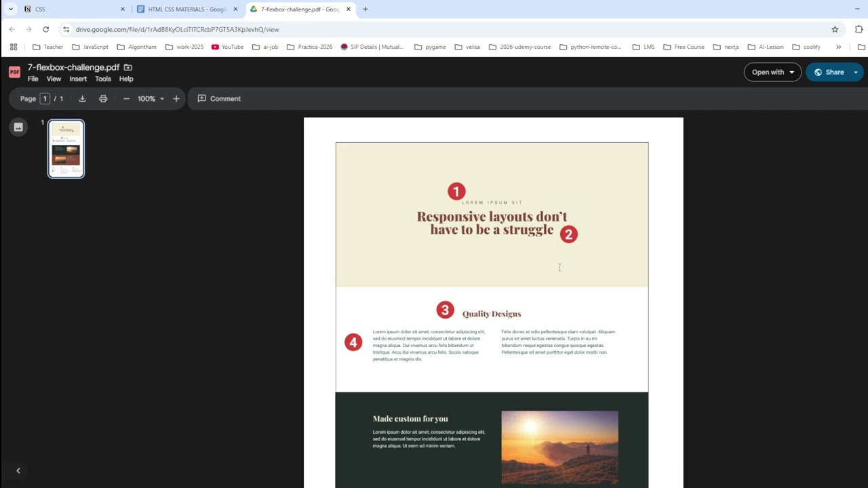Open the JavaScript bookmark folder
Image resolution: width=868 pixels, height=488 pixels.
click(90, 47)
